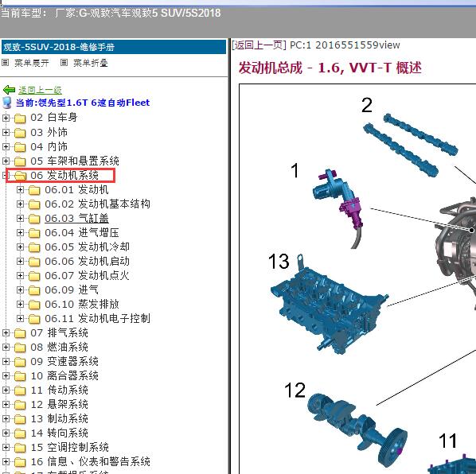Click the green back arrow icon
The width and height of the screenshot is (476, 474).
pos(9,90)
